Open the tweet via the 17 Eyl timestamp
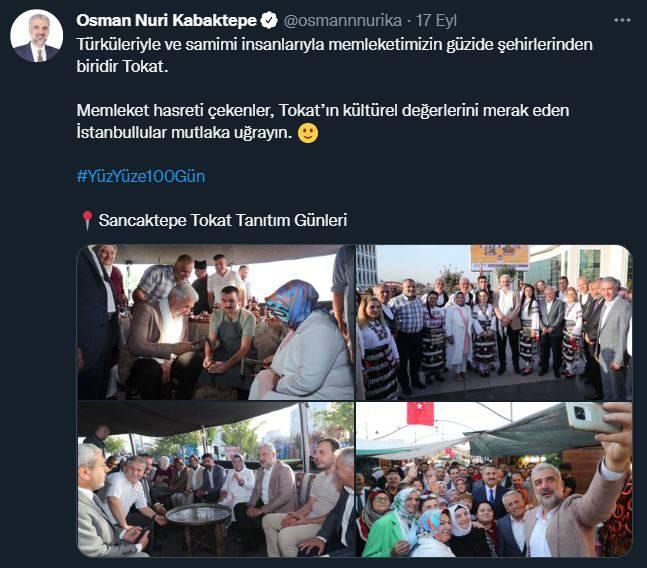This screenshot has width=647, height=568. point(436,21)
